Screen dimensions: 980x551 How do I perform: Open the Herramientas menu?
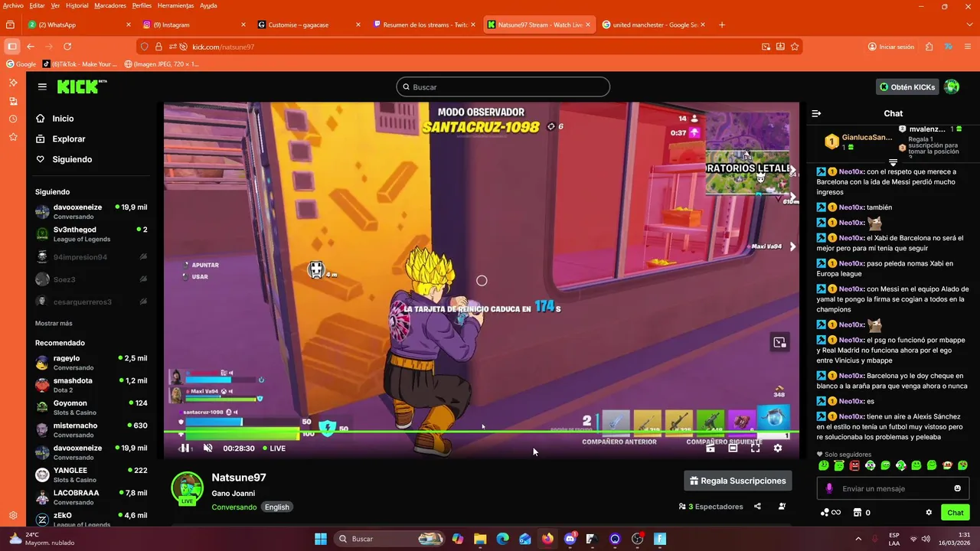175,5
